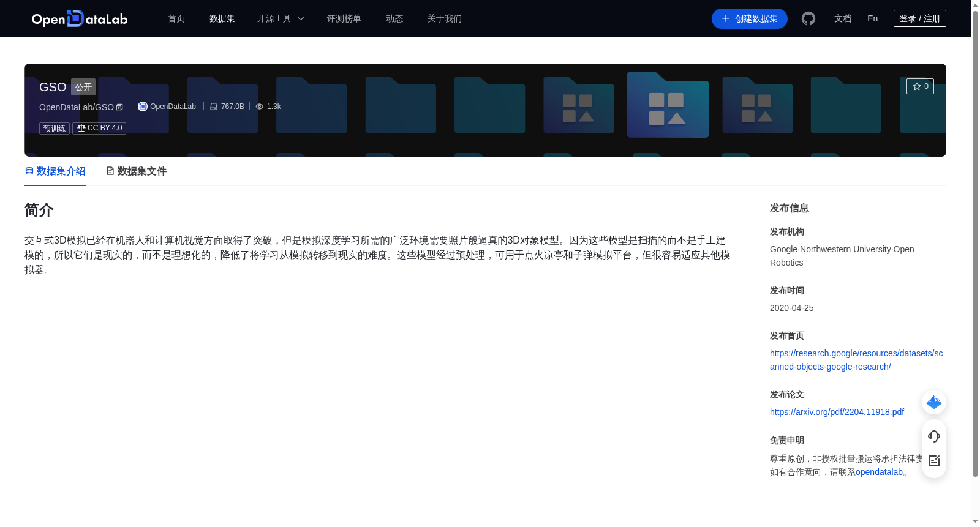Click the 登录 / 注册 button
This screenshot has width=980, height=527.
920,18
